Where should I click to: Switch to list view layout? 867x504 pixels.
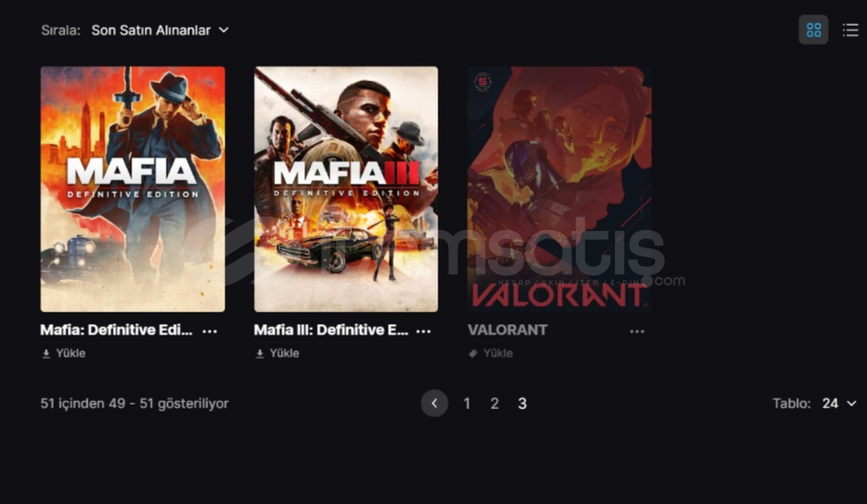tap(850, 30)
